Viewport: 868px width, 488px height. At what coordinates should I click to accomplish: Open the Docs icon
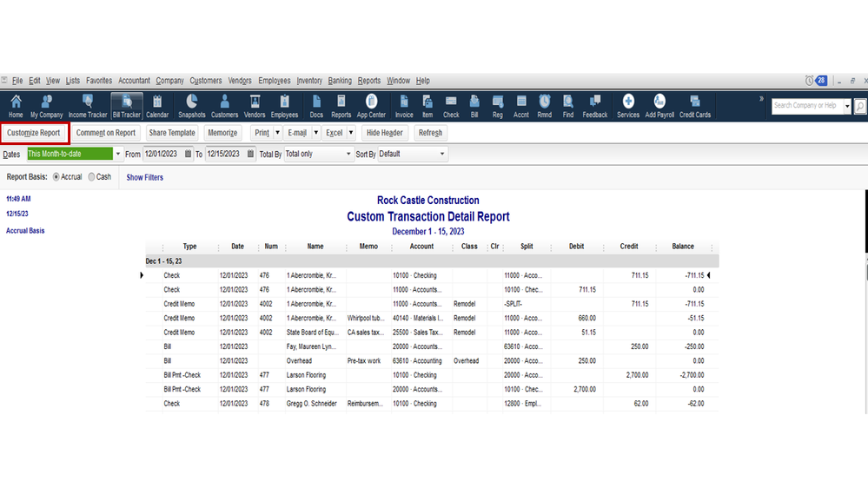[316, 106]
